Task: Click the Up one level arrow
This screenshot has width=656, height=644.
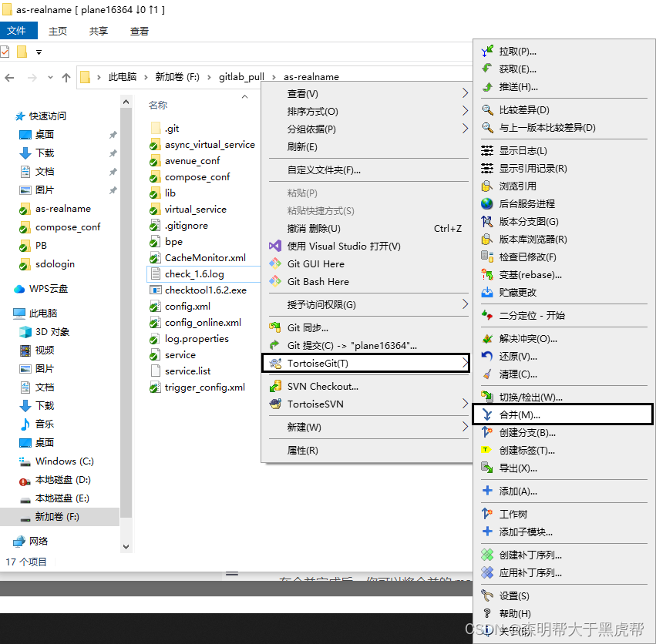Action: 66,77
